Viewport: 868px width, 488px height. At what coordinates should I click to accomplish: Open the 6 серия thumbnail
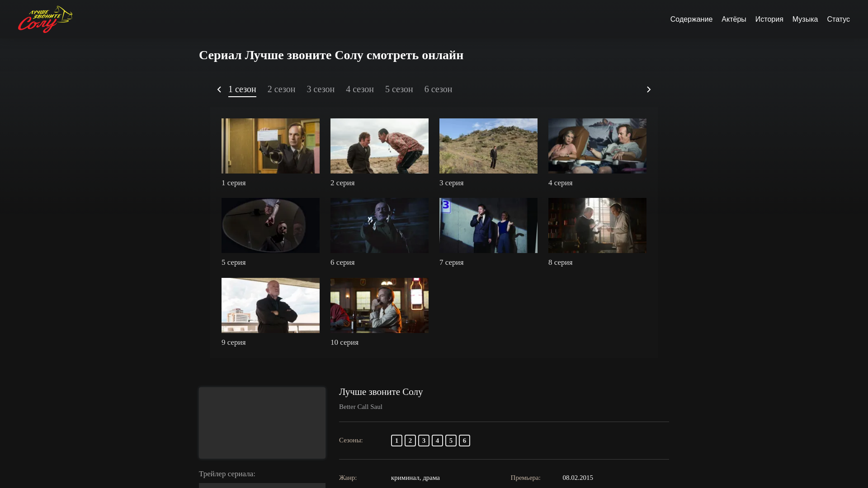point(379,225)
